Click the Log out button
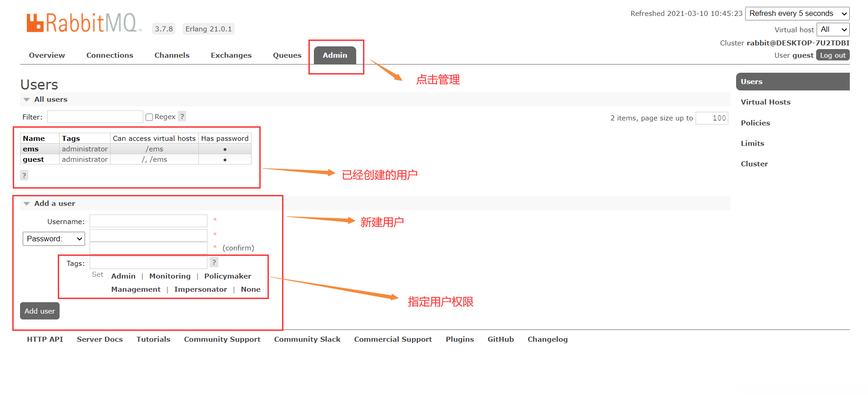The width and height of the screenshot is (868, 399). (833, 55)
